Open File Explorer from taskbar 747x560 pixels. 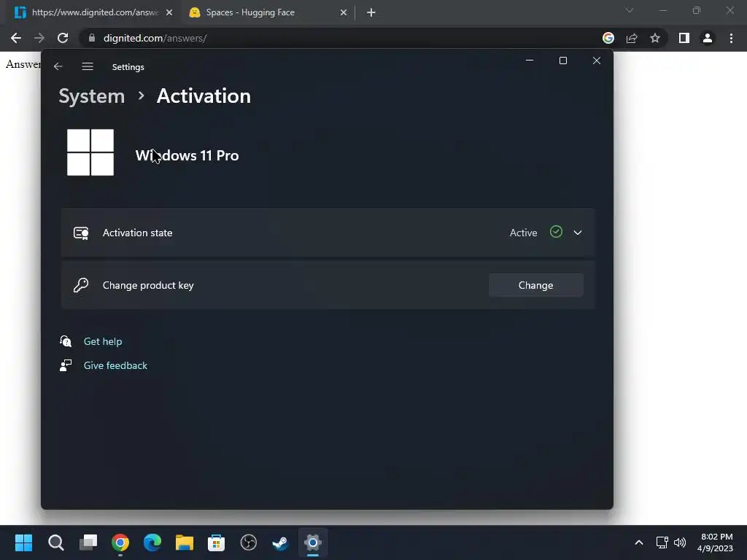[x=185, y=542]
